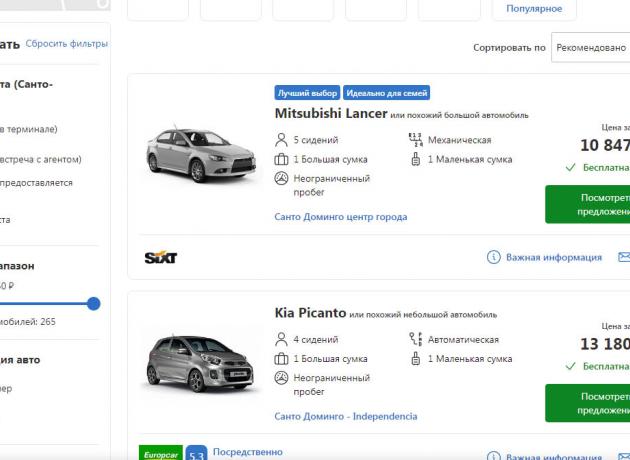
Task: Click the small bag icon for Mitsubishi Lancer
Action: pyautogui.click(x=415, y=159)
